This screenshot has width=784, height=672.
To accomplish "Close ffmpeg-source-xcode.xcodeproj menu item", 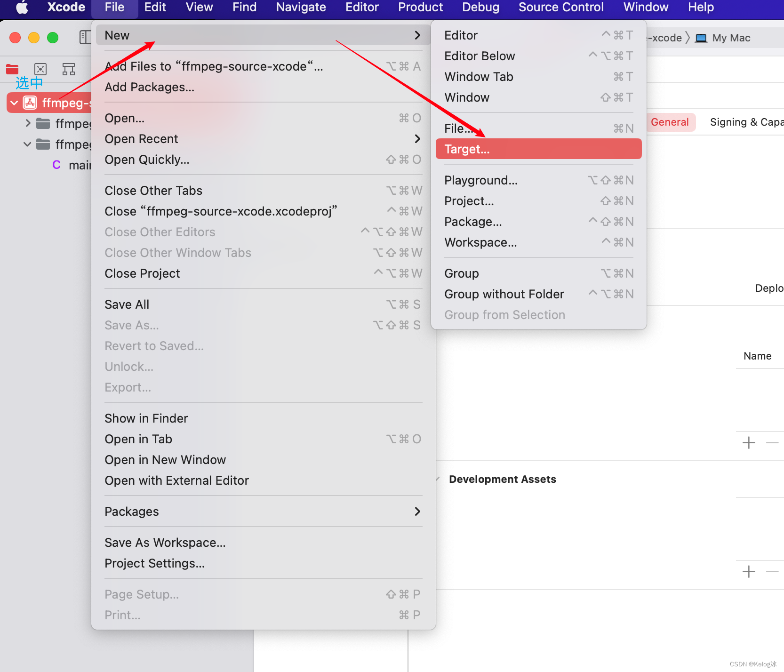I will (x=263, y=211).
